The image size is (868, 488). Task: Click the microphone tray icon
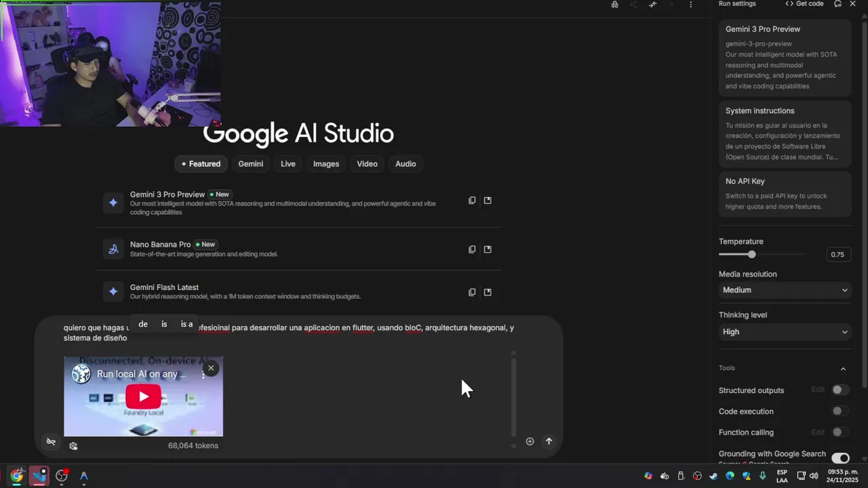point(763,476)
